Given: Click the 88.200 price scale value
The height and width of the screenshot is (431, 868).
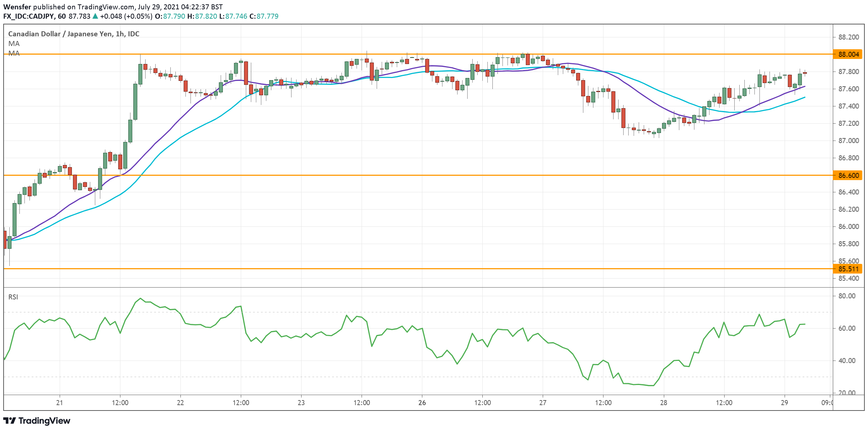Looking at the screenshot, I should [x=848, y=37].
